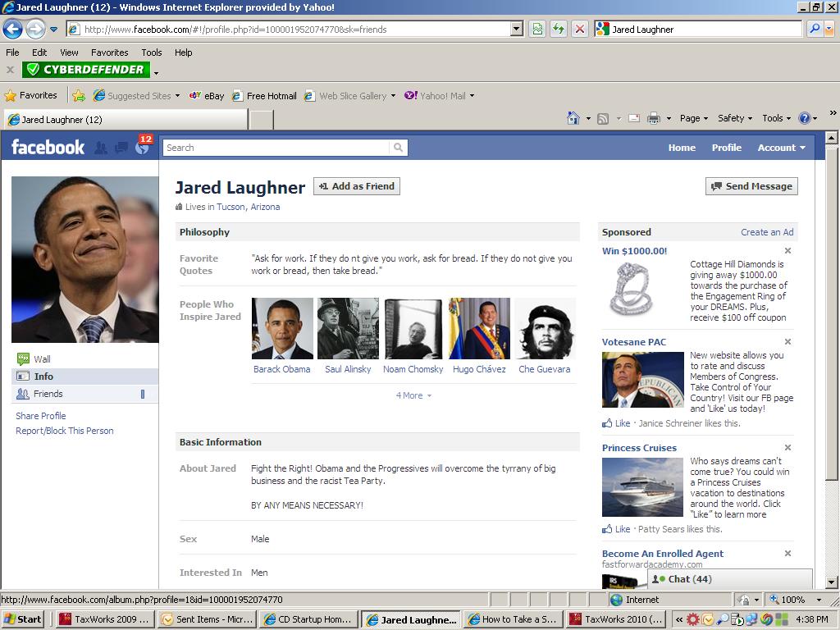
Task: Close the CyberDefender toolbar with X
Action: (x=10, y=69)
